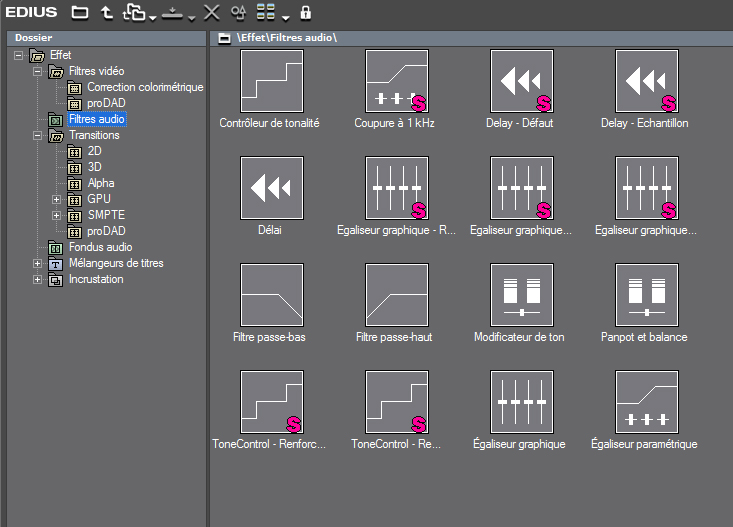Collapse the Effet root folder
This screenshot has width=733, height=527.
18,56
